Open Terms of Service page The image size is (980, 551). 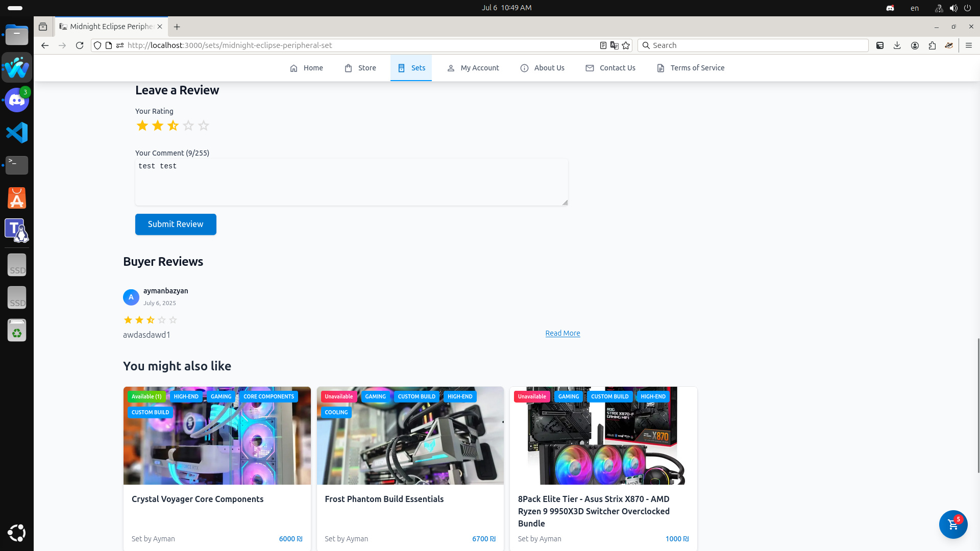click(691, 68)
